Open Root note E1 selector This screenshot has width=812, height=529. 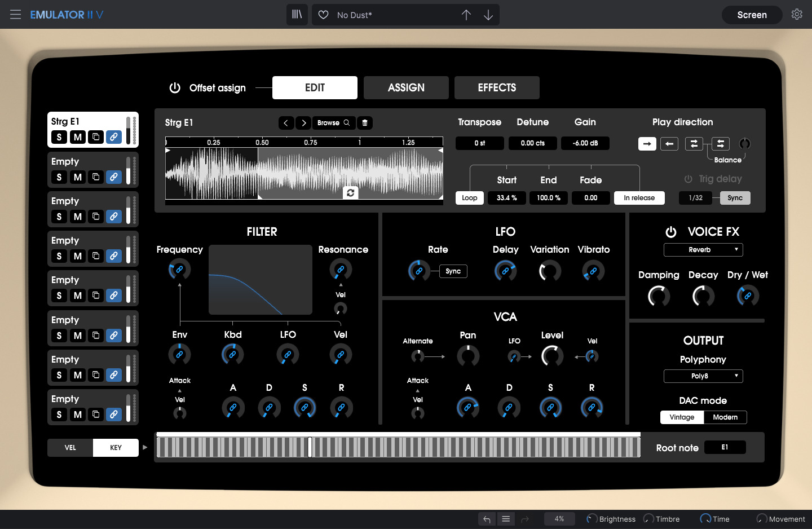pos(725,447)
